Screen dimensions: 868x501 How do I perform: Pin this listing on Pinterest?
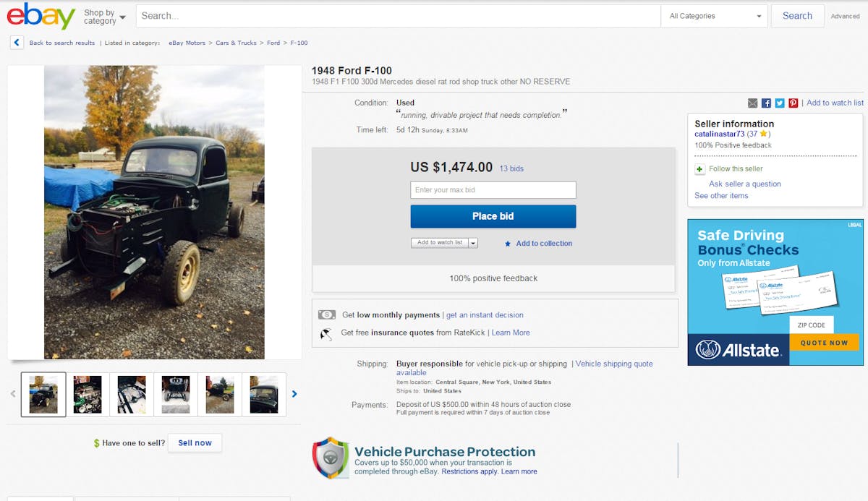pos(793,103)
